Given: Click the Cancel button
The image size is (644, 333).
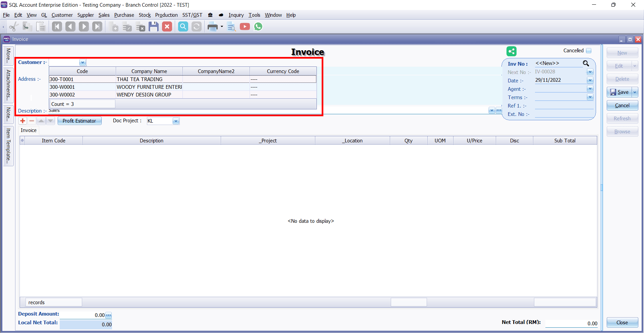Looking at the screenshot, I should coord(622,106).
